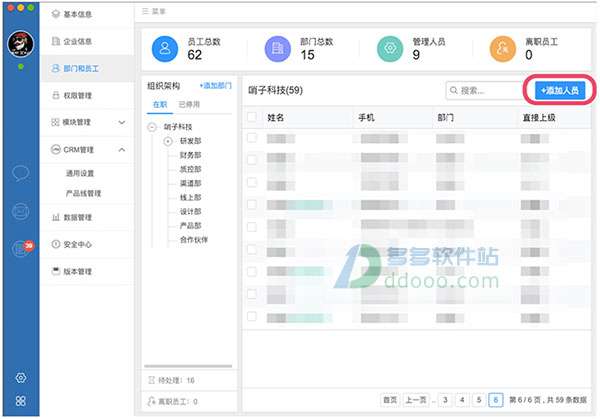The height and width of the screenshot is (419, 600).
Task: Click the blue 员工总数 person icon
Action: [165, 49]
